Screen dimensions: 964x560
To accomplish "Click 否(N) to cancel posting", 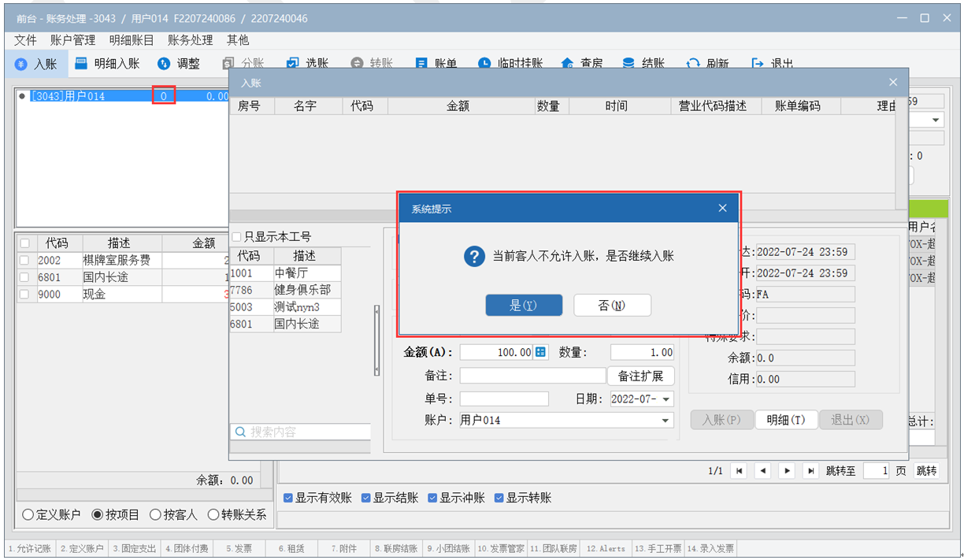I will point(612,306).
